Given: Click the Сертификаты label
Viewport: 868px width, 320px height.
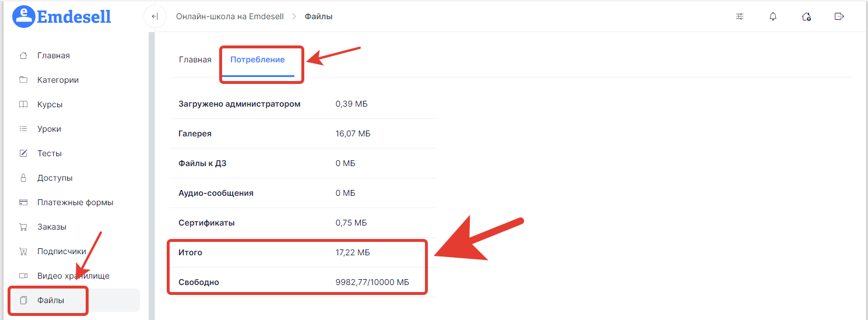Looking at the screenshot, I should (x=206, y=223).
